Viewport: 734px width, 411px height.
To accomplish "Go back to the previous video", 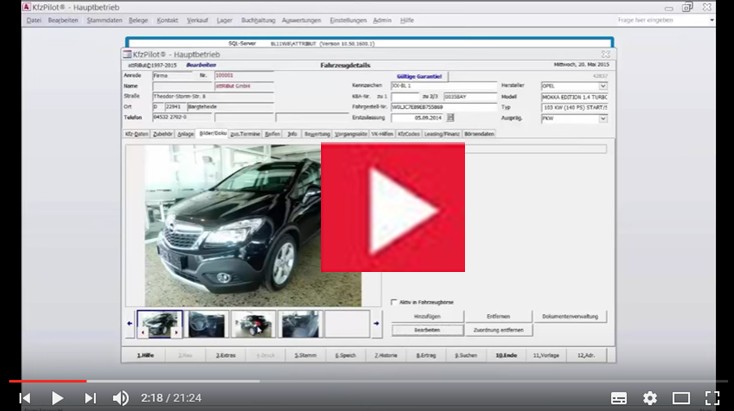I will click(24, 397).
